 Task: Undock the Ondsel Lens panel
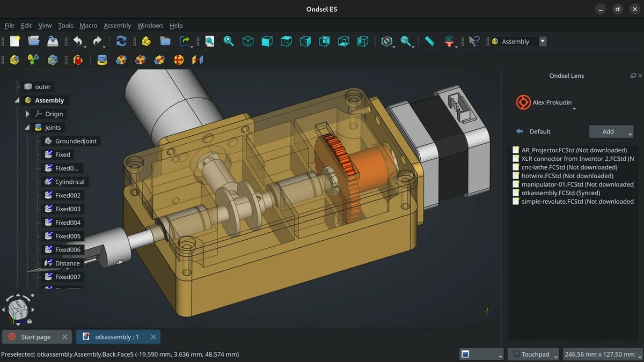[633, 76]
